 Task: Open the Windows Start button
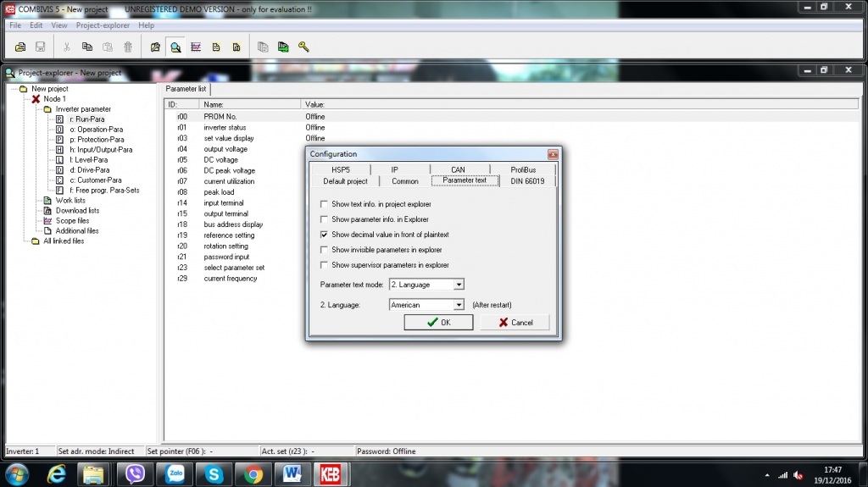coord(17,474)
